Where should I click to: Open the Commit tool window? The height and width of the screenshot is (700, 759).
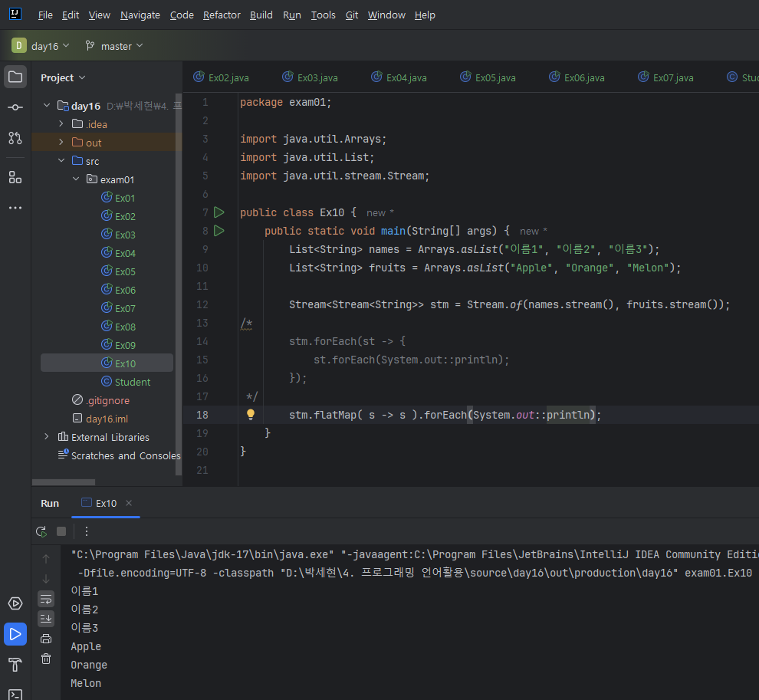[x=15, y=107]
